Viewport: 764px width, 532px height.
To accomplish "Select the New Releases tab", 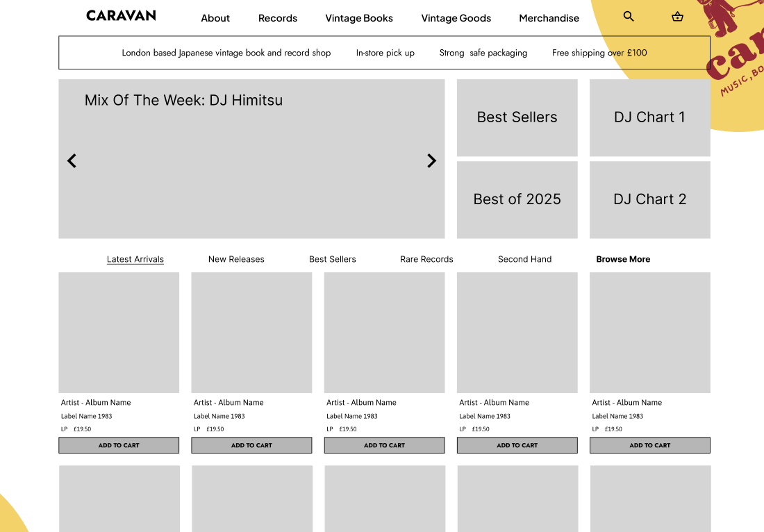I will point(236,259).
